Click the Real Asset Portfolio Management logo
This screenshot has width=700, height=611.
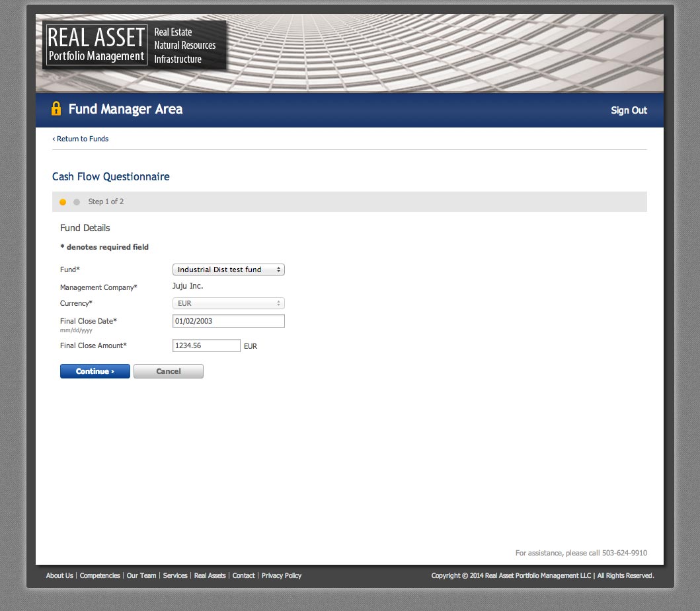97,45
